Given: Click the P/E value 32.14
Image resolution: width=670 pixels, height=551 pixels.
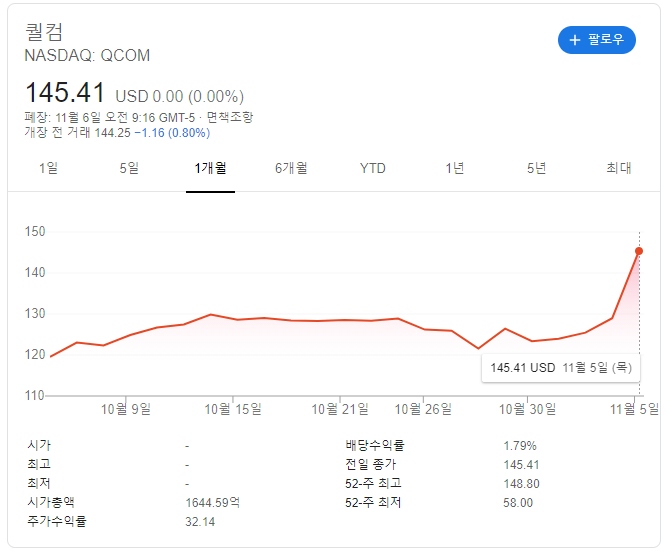Looking at the screenshot, I should [x=200, y=522].
